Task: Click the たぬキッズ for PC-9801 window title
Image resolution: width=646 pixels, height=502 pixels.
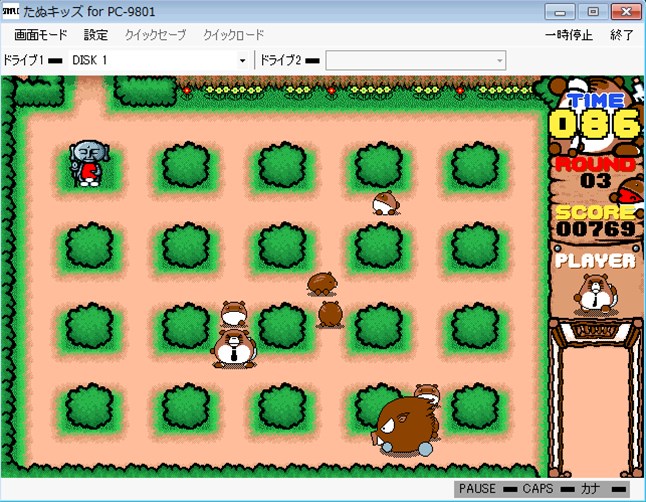Action: coord(89,12)
